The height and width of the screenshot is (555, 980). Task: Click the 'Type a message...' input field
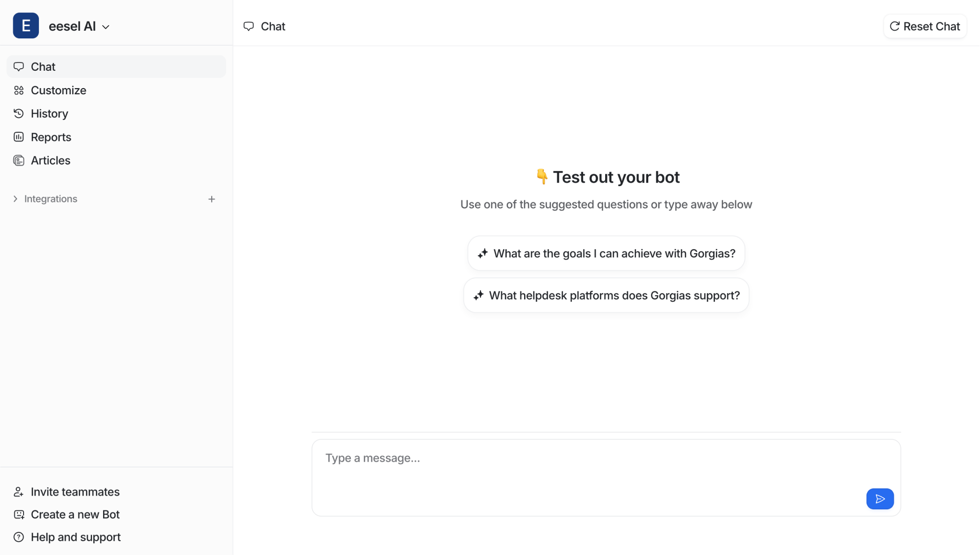point(606,477)
